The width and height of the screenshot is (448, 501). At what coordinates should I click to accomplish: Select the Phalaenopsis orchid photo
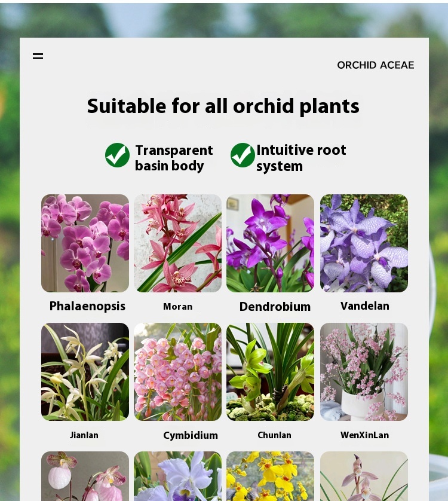85,243
